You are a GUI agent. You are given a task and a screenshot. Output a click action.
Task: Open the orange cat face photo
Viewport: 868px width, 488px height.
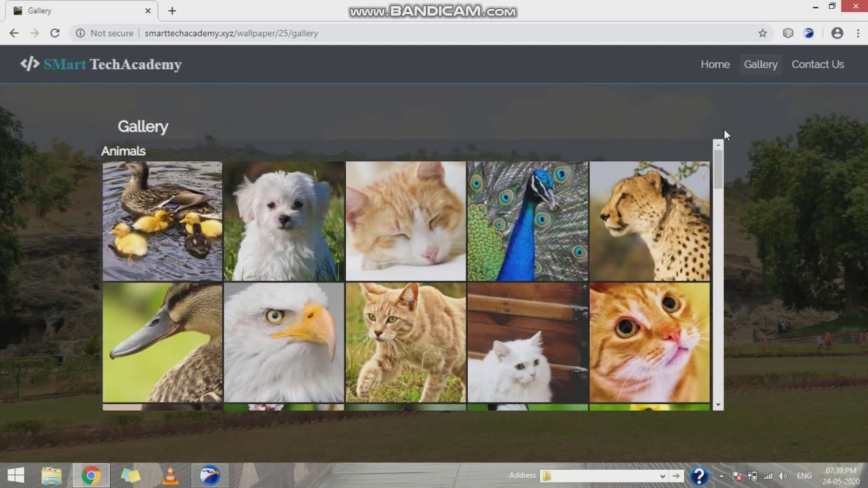coord(650,342)
